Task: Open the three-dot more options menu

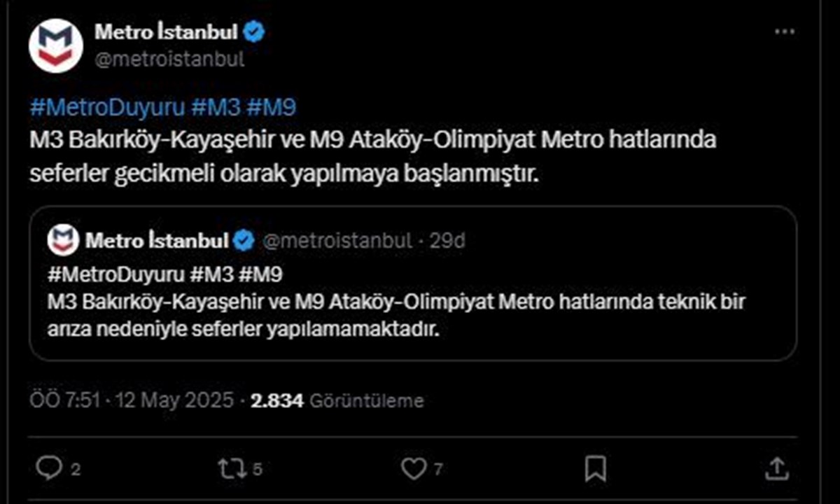Action: (x=783, y=32)
